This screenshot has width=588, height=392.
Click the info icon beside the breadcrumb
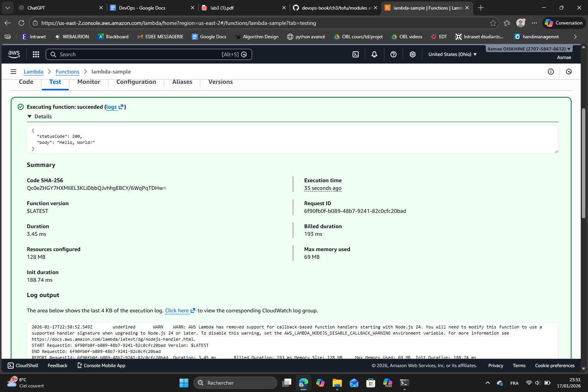pyautogui.click(x=550, y=72)
